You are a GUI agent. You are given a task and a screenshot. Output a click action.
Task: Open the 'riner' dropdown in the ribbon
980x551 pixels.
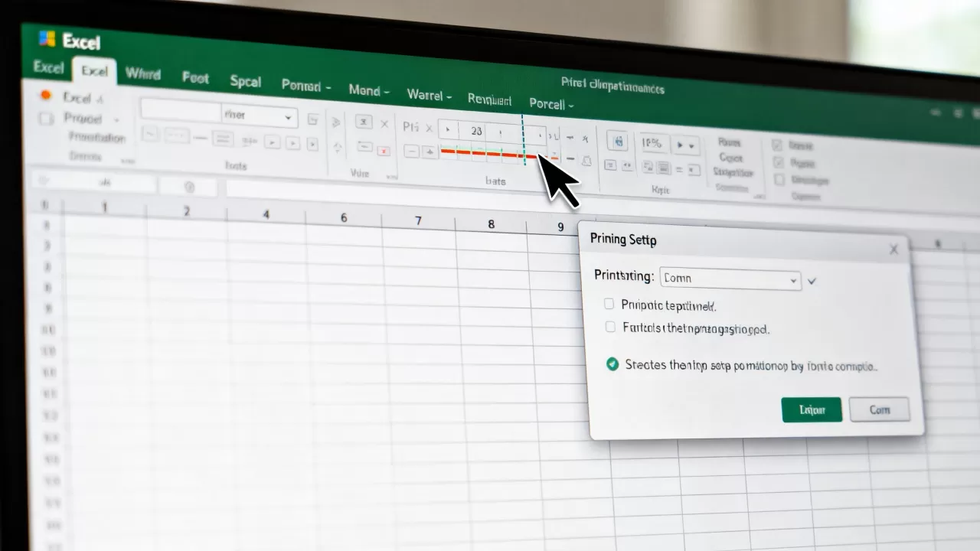tap(259, 116)
